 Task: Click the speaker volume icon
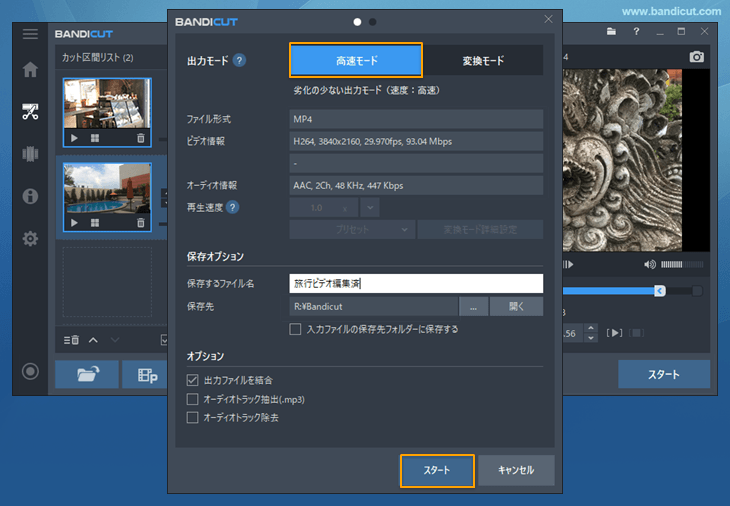(650, 264)
